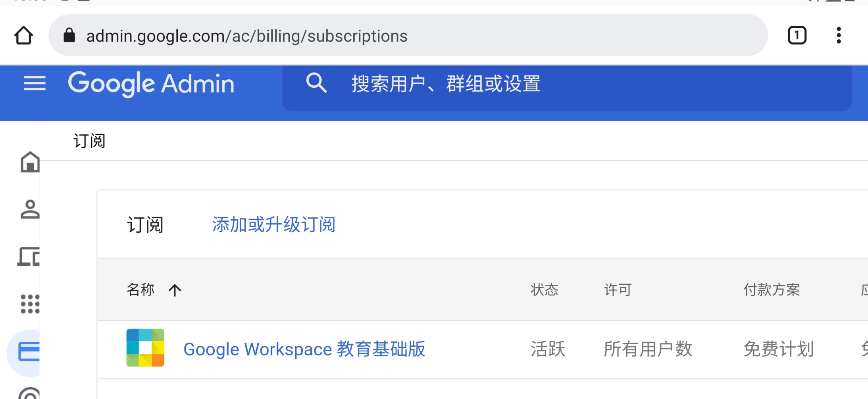Open the Users section in the sidebar
This screenshot has width=868, height=399.
tap(30, 209)
